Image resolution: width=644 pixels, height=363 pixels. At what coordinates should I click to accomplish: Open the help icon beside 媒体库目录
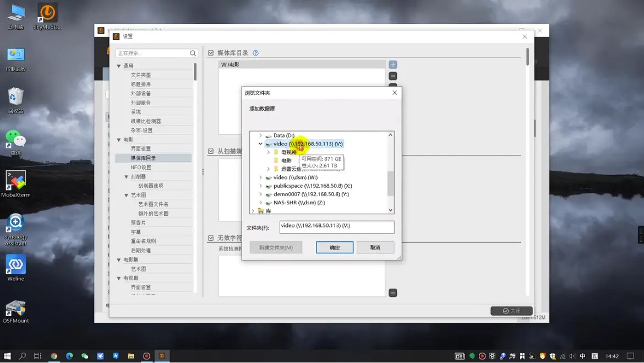(x=255, y=53)
